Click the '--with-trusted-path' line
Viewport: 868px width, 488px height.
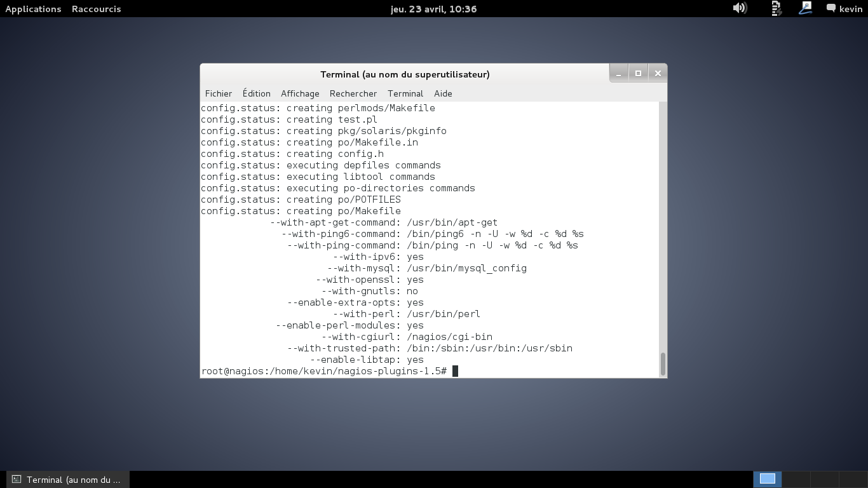430,348
